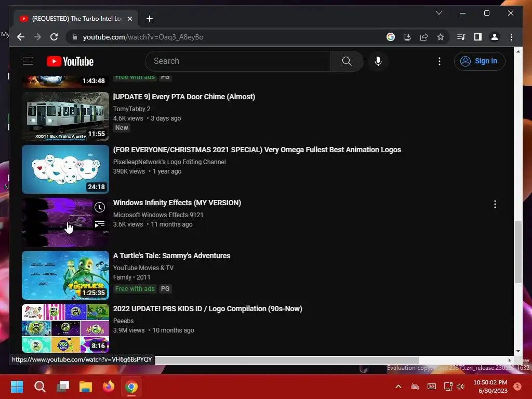Open Every PTA Door Chime video thumbnail
Screen dimensions: 532x399
pyautogui.click(x=65, y=116)
